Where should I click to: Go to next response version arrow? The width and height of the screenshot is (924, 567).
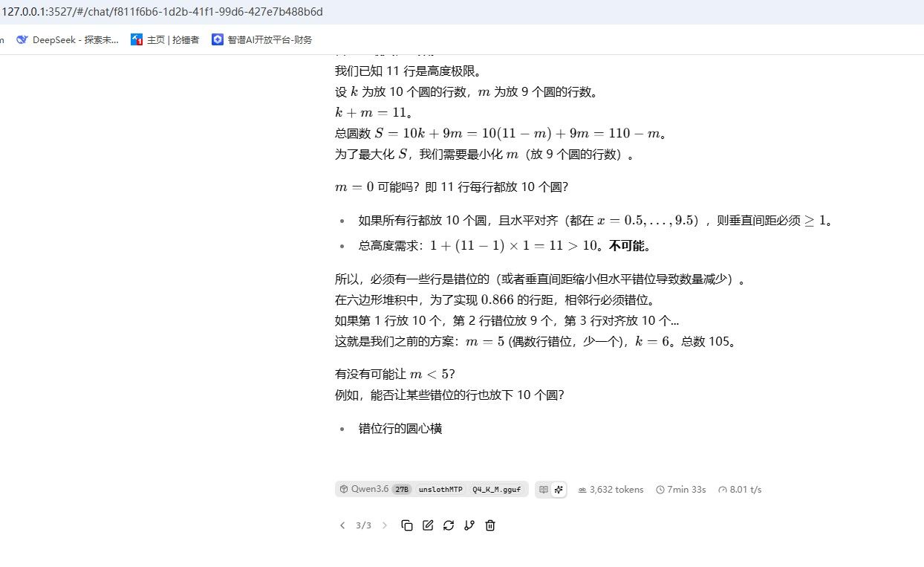(385, 525)
